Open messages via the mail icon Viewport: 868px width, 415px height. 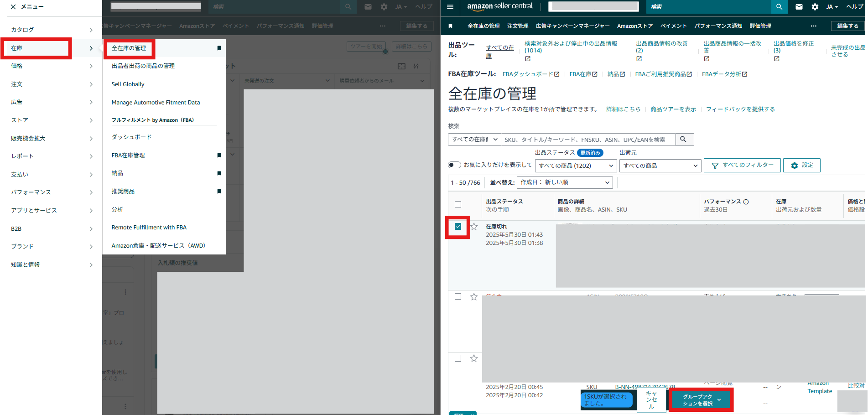(x=799, y=7)
